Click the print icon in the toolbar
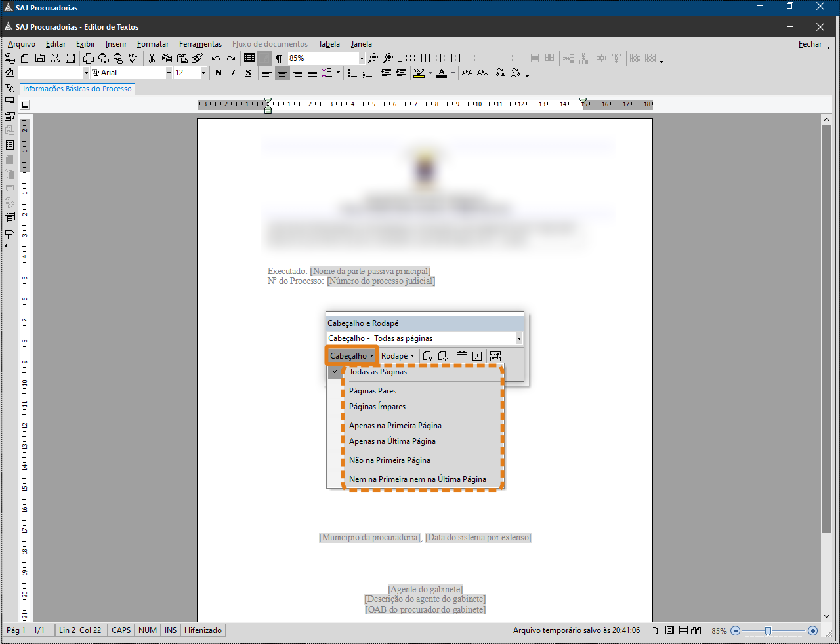This screenshot has height=644, width=840. [89, 58]
